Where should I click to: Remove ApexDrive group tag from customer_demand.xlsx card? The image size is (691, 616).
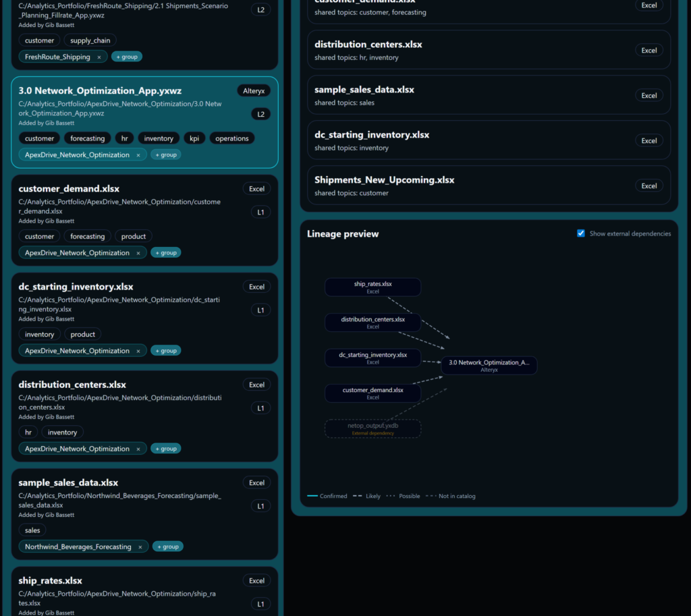(138, 253)
